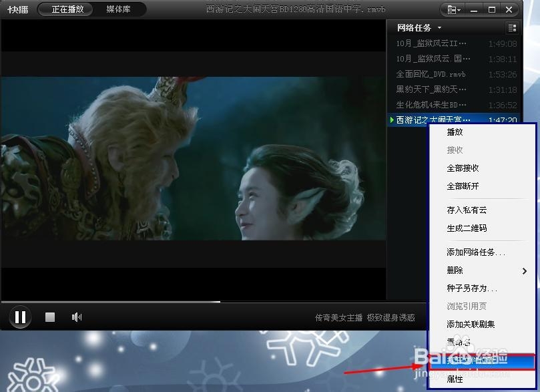Maximize the 快播 player window
The image size is (540, 392).
[492, 10]
